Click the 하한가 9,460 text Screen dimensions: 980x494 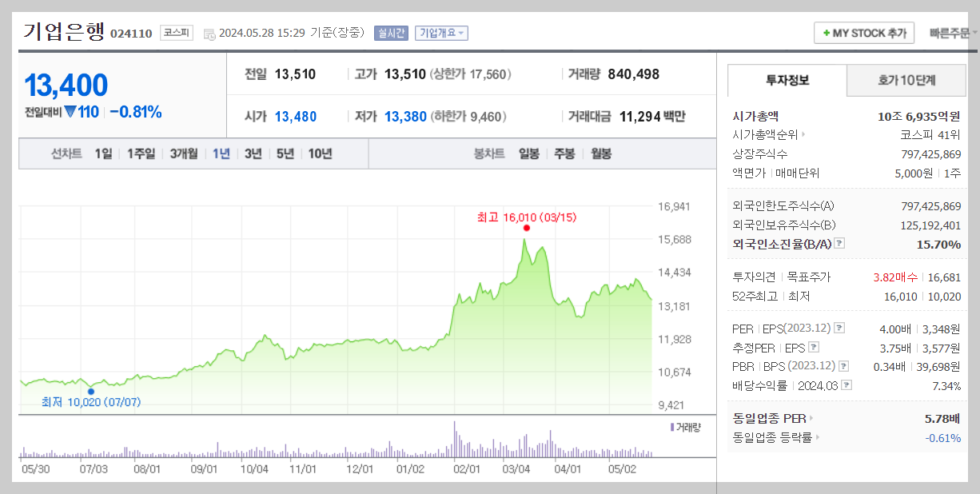coord(468,117)
